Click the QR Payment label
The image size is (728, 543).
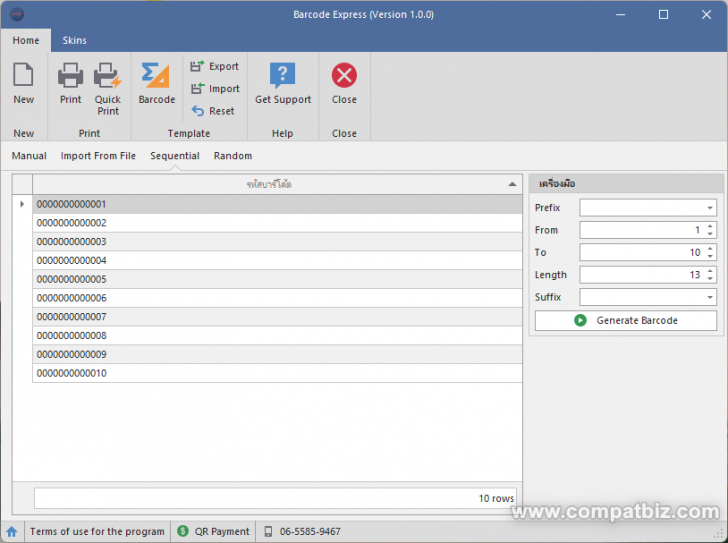[222, 531]
